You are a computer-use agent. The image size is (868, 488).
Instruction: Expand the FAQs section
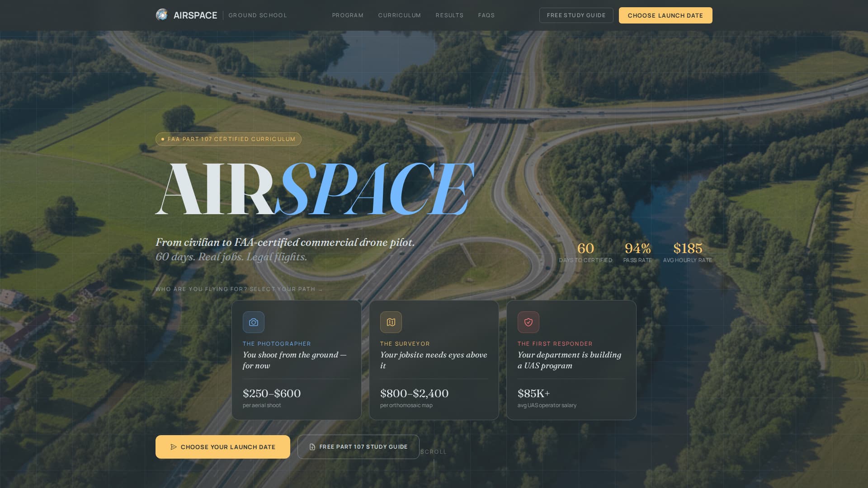point(486,15)
